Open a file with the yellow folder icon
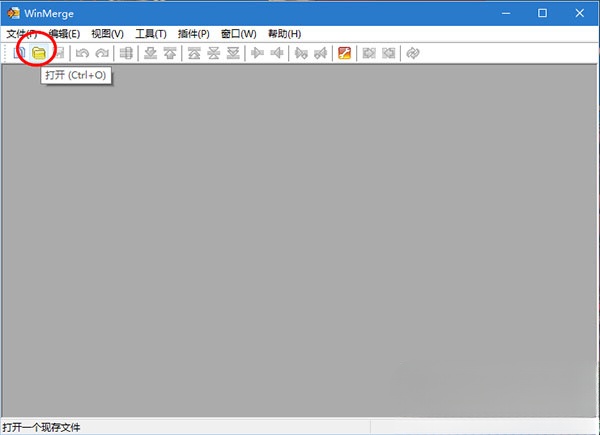 [39, 53]
